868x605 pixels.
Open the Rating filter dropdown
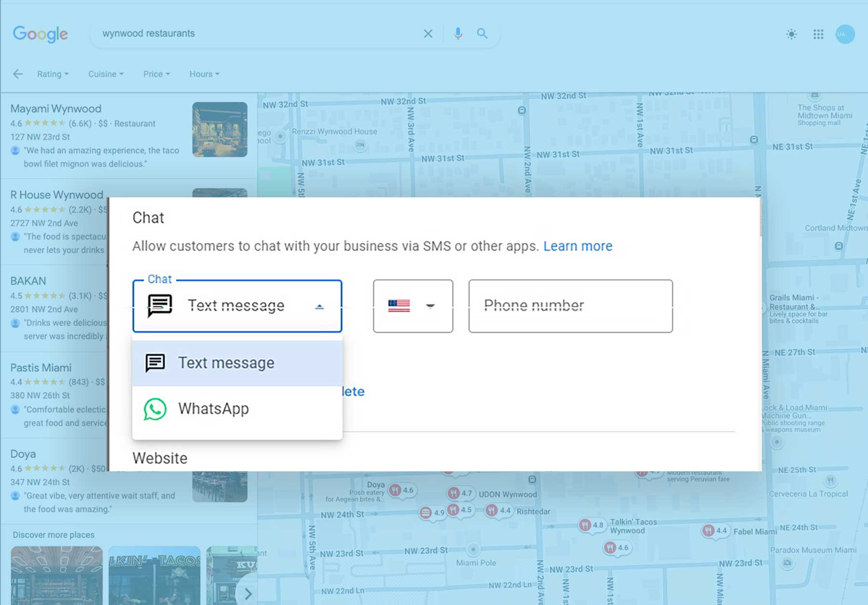(53, 73)
